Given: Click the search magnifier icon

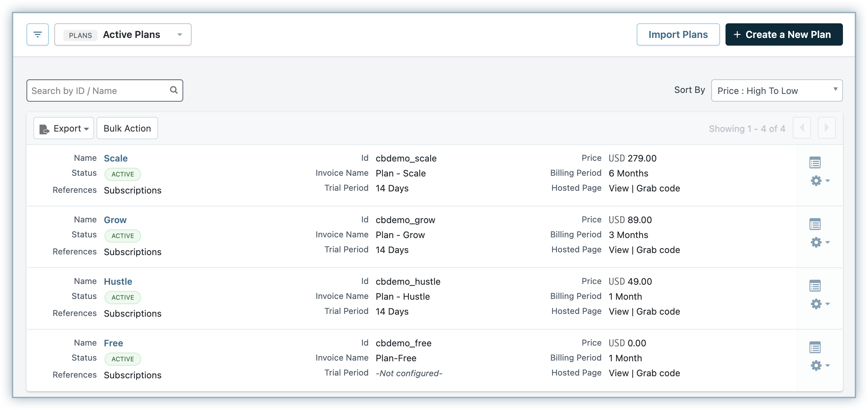Looking at the screenshot, I should (174, 90).
